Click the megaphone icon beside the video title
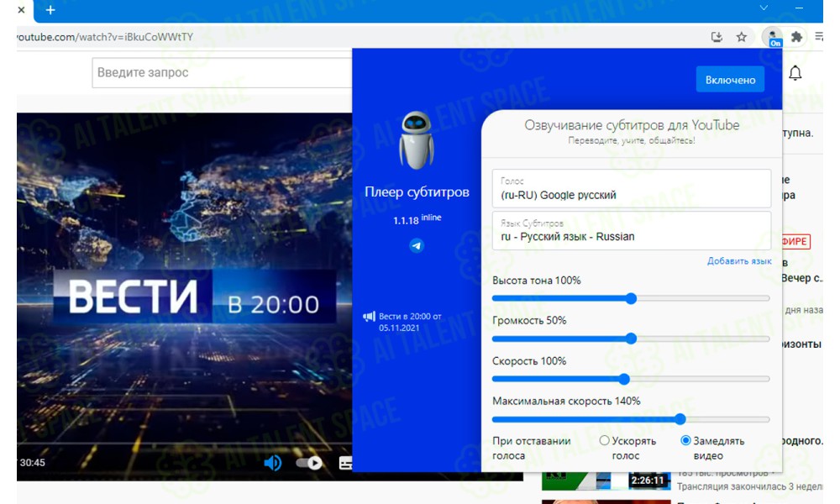Screen dimensions: 840x504 point(369,317)
